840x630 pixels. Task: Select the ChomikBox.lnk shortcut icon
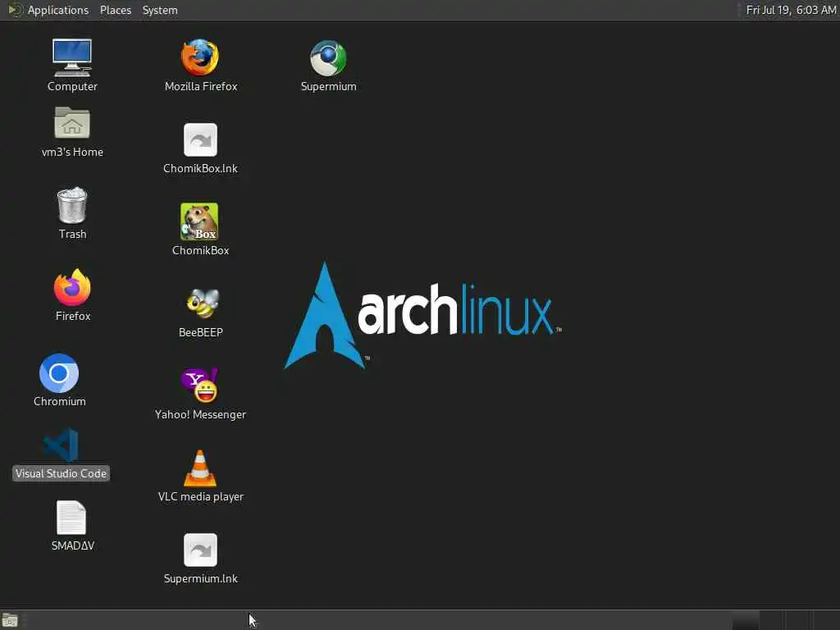(x=200, y=139)
